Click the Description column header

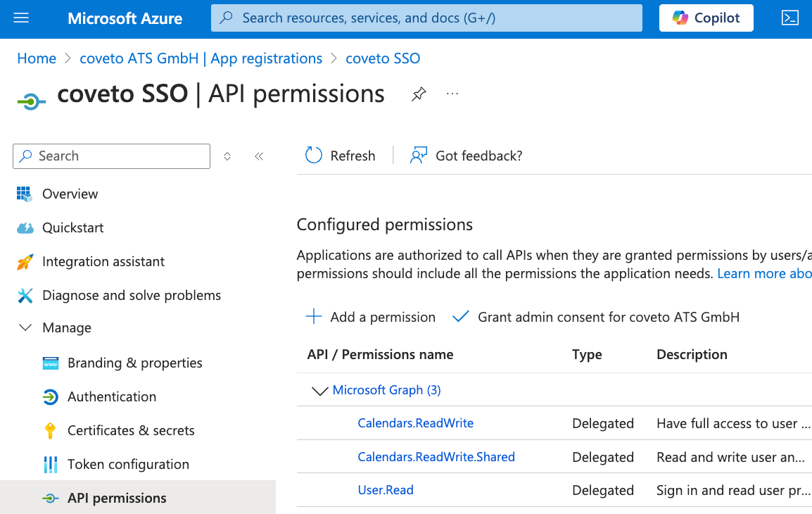[692, 354]
